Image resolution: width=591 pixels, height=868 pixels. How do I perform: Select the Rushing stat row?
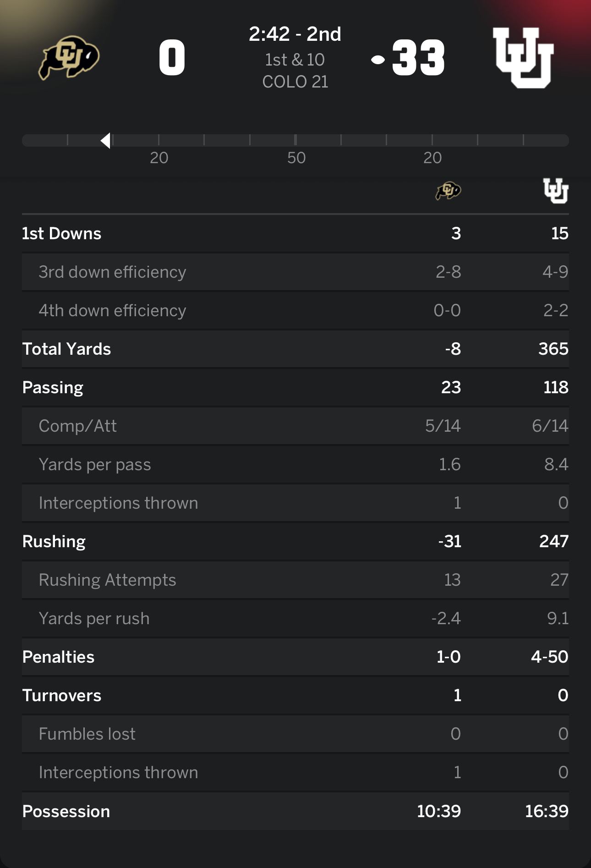click(x=295, y=541)
